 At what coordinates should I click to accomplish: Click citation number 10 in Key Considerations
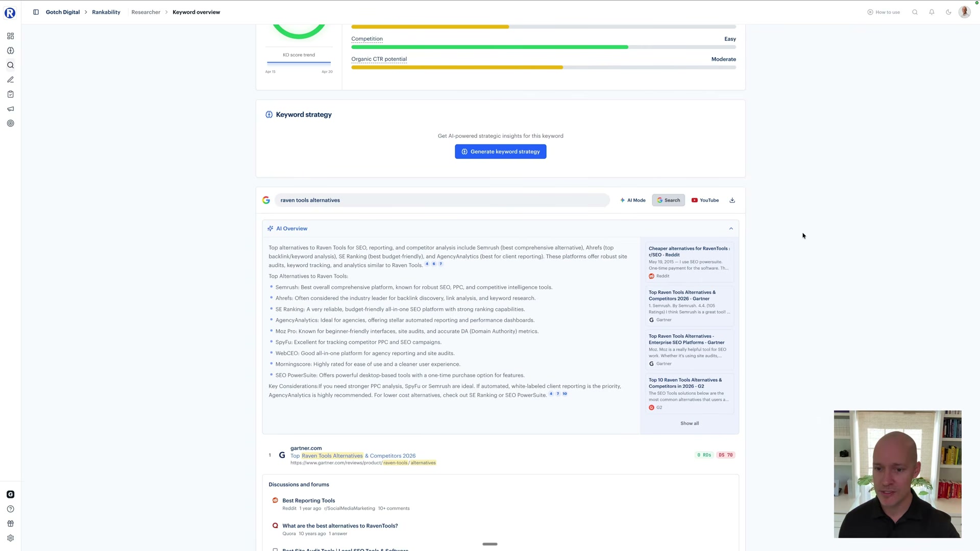[x=565, y=394]
